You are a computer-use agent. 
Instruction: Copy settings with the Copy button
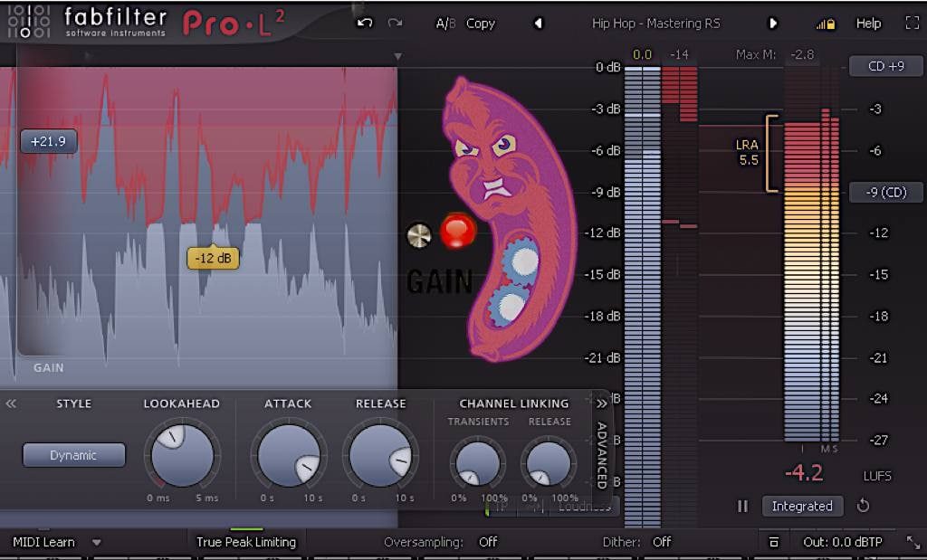tap(481, 24)
